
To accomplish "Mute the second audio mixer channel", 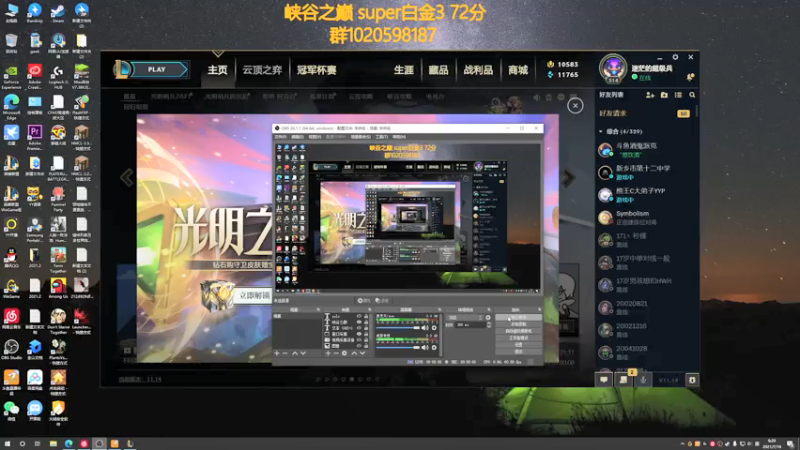I will point(425,347).
